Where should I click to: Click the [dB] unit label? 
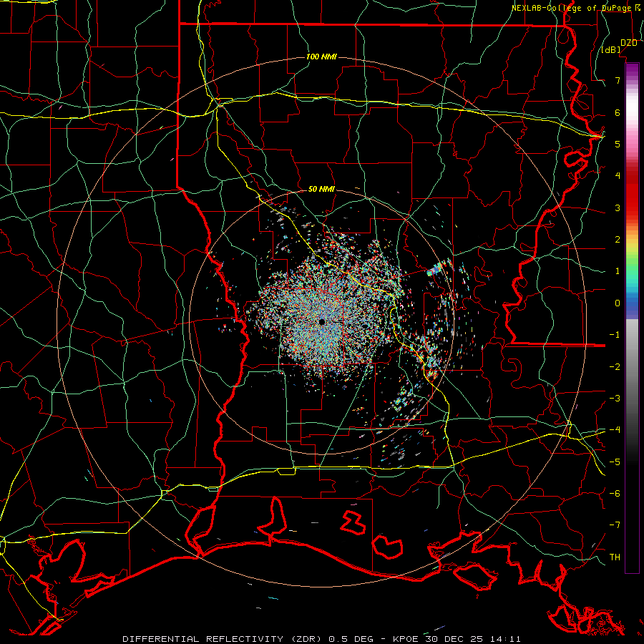(x=611, y=50)
